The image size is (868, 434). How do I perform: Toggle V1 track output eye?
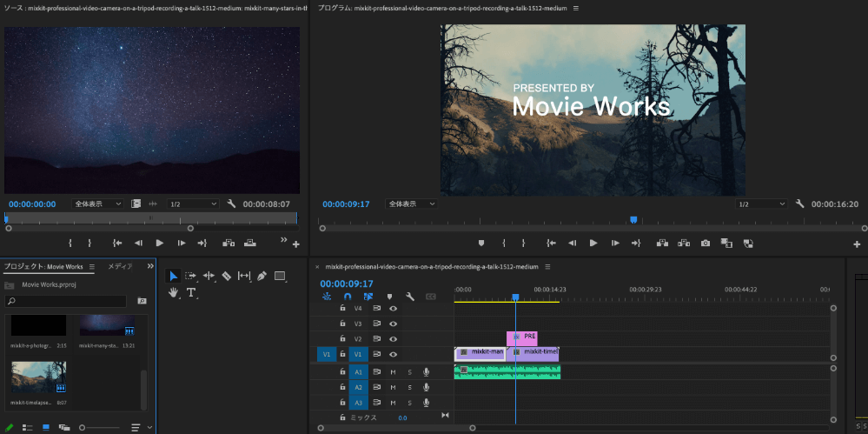[393, 354]
